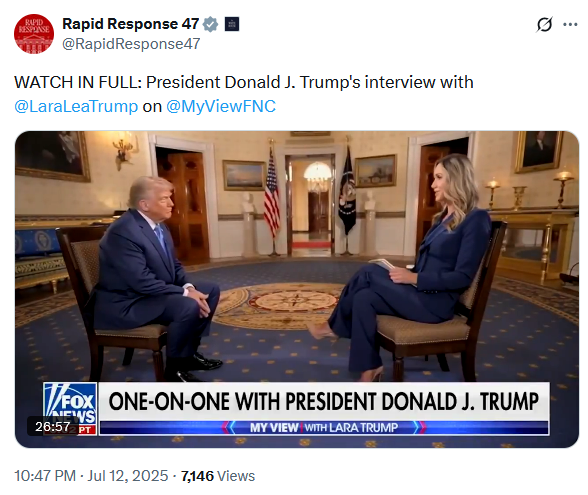The height and width of the screenshot is (495, 588).
Task: Open the three-dot more options menu
Action: tap(570, 25)
